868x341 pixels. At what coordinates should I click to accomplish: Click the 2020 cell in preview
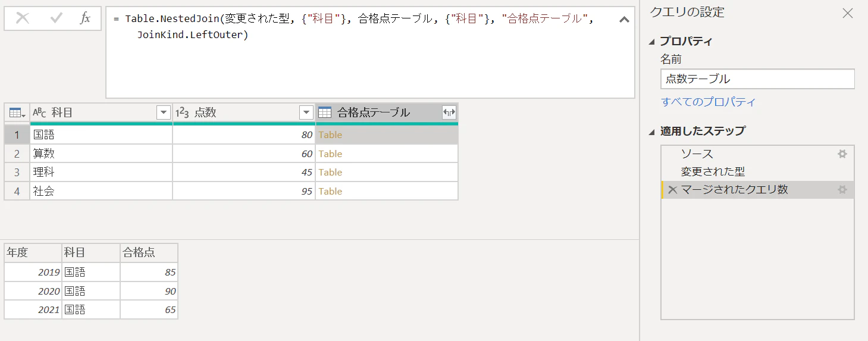coord(33,291)
